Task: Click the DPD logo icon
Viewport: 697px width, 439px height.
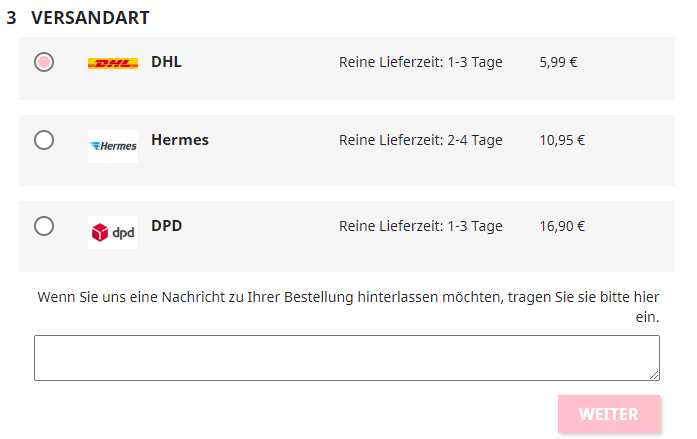Action: (113, 232)
